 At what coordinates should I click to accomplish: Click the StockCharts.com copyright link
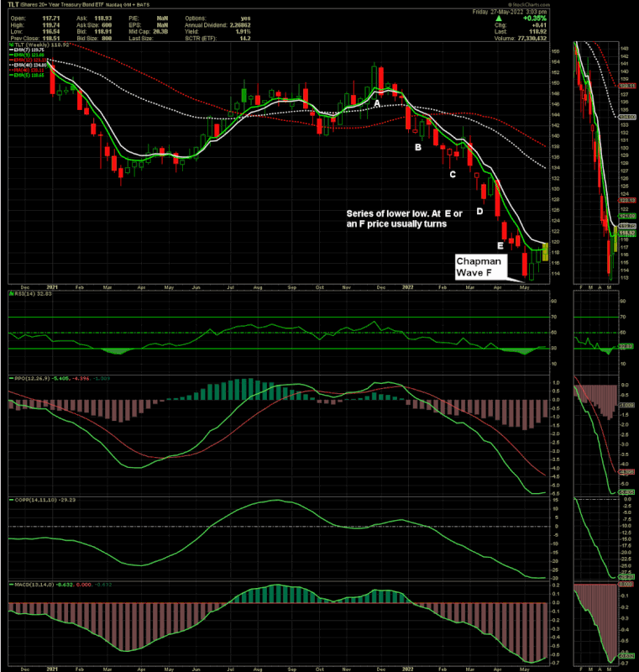[x=528, y=5]
